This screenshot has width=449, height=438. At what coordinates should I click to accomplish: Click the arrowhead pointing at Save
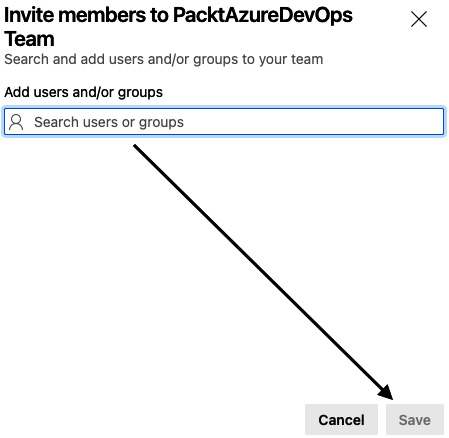[x=387, y=392]
